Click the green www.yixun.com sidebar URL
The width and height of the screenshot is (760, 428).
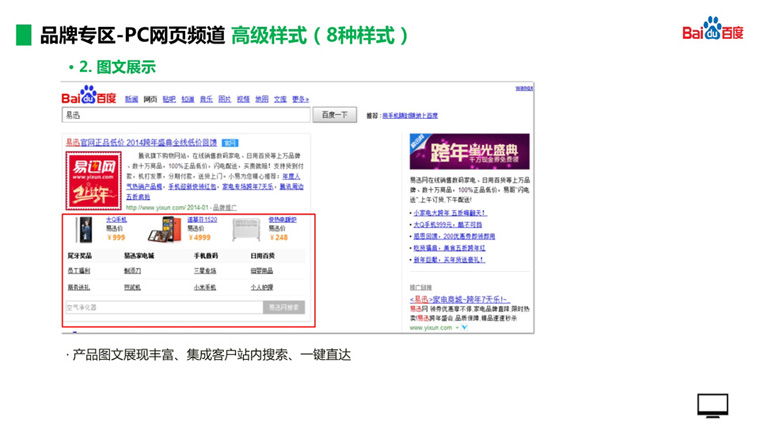tap(431, 328)
